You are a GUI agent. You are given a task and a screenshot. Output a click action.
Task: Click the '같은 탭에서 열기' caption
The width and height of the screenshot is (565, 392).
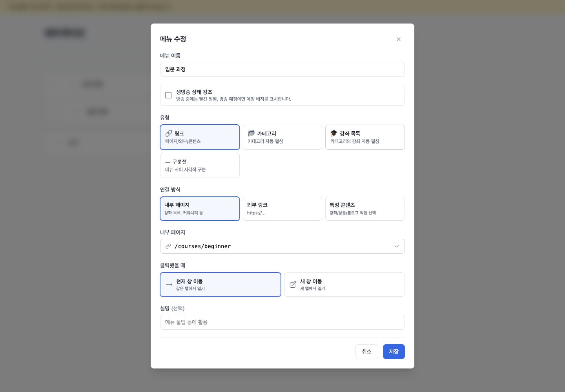(190, 289)
